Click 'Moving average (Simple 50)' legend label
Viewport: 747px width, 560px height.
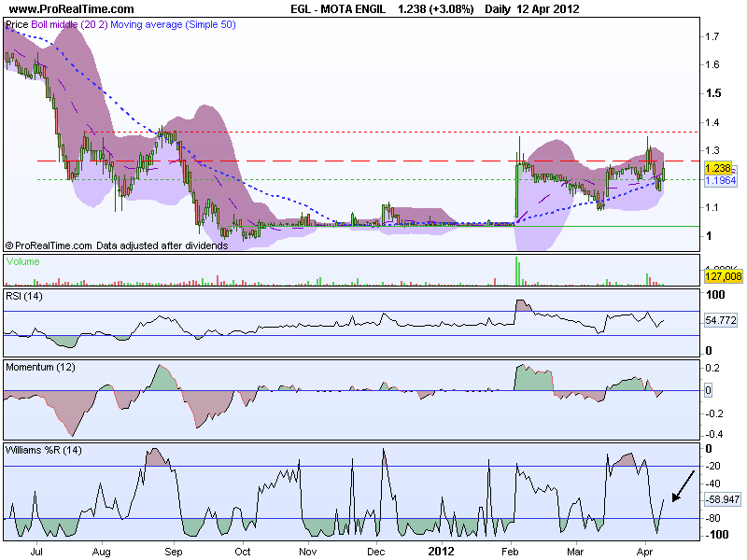click(x=173, y=24)
